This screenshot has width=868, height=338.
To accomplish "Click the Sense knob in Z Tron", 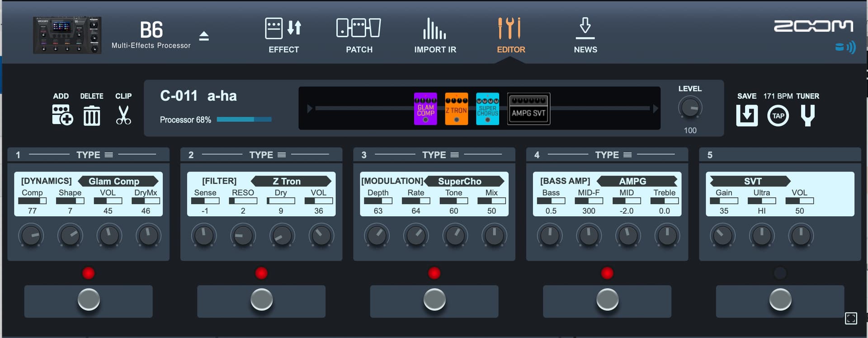I will (x=204, y=235).
